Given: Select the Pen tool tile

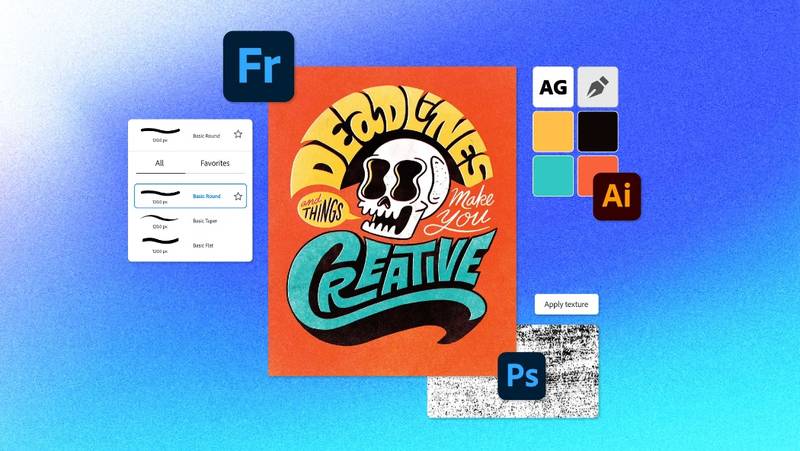Looking at the screenshot, I should point(597,87).
